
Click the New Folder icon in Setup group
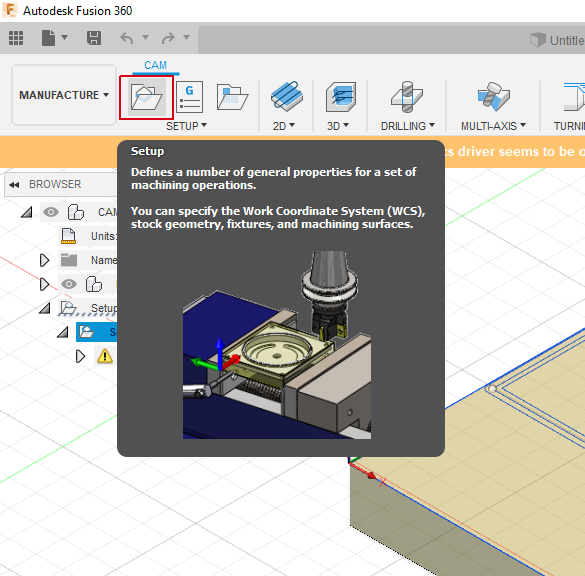coord(232,97)
